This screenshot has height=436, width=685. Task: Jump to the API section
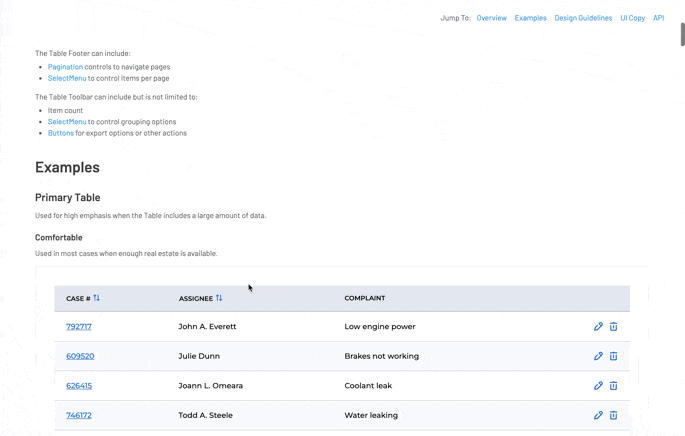pyautogui.click(x=658, y=18)
